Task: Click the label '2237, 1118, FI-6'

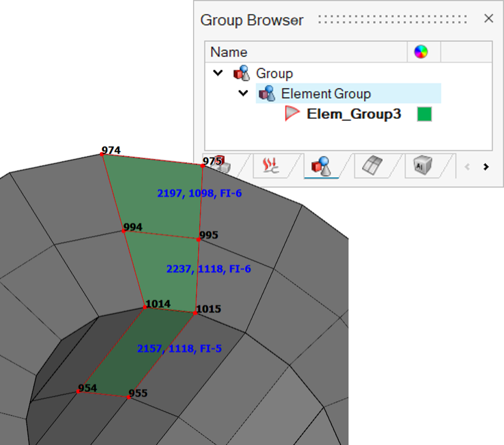Action: pyautogui.click(x=208, y=269)
